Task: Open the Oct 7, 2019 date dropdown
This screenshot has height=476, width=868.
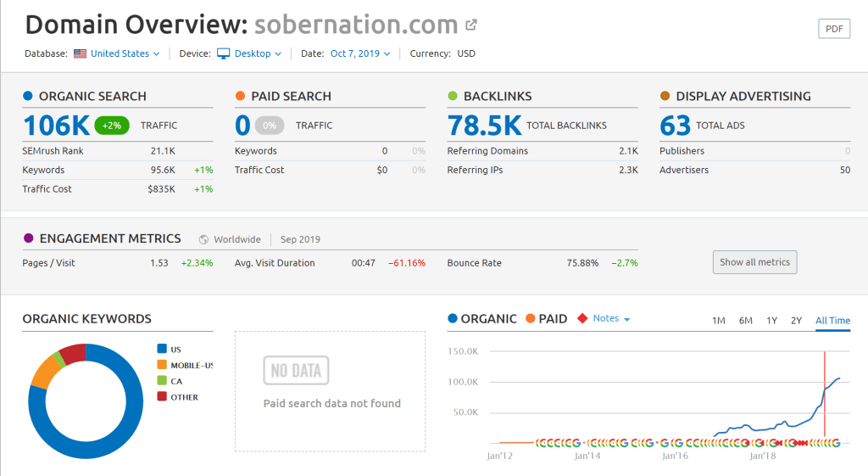Action: click(360, 53)
